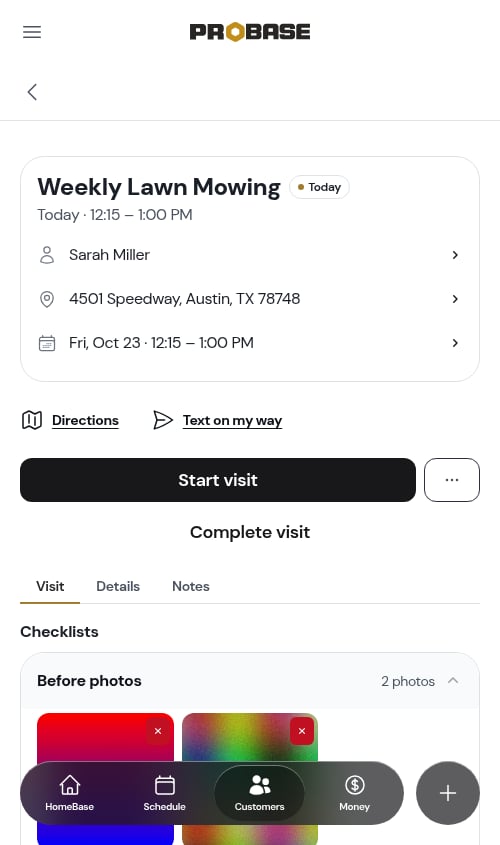
Task: Go back using the back arrow
Action: coord(32,92)
